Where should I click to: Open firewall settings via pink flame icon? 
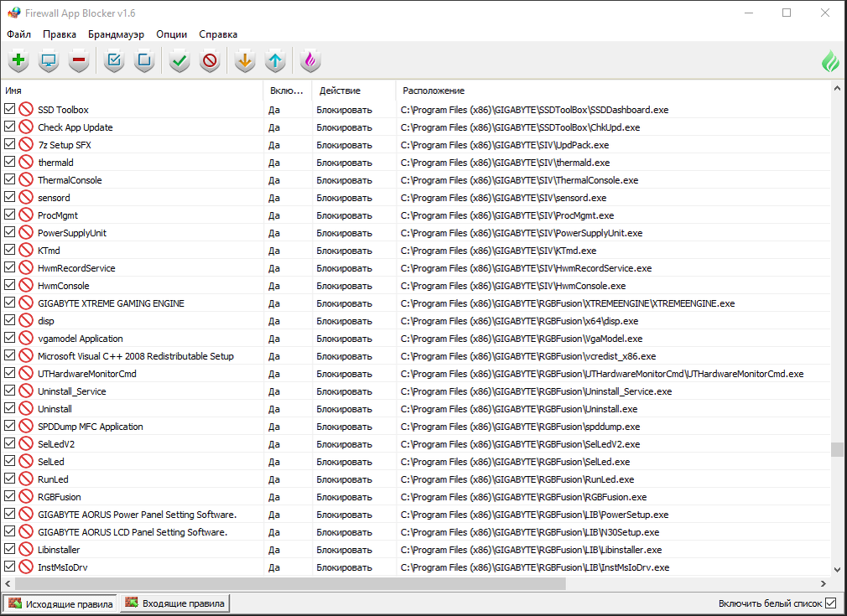tap(310, 60)
